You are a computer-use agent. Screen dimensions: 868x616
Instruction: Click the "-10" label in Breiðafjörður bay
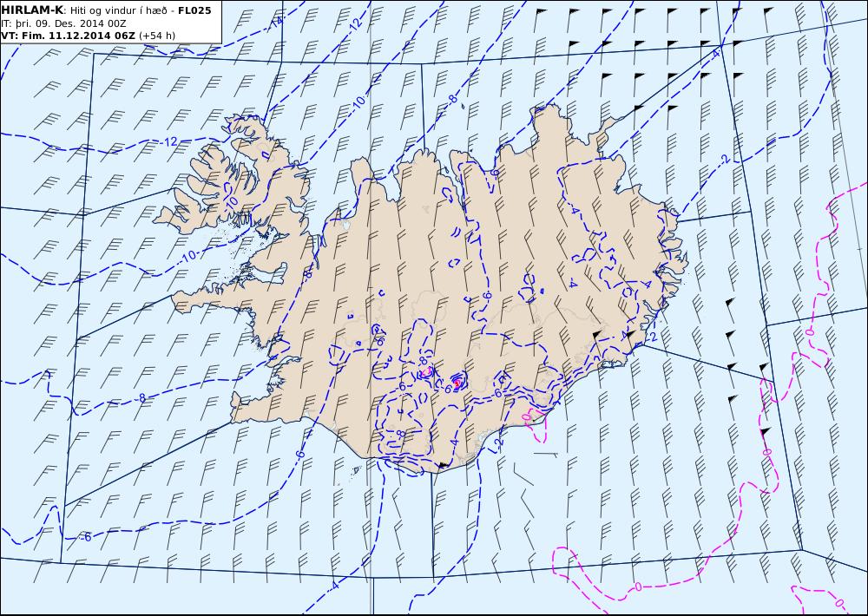click(x=188, y=256)
